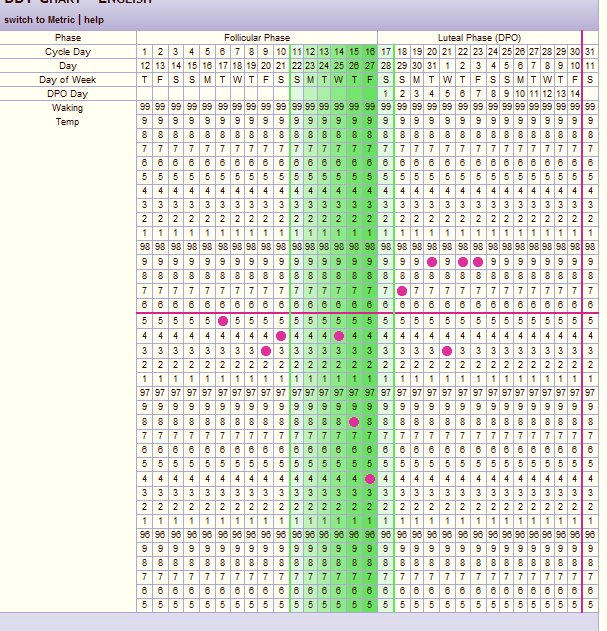The image size is (607, 631).
Task: Click cycle day 24 header cell
Action: pyautogui.click(x=493, y=52)
